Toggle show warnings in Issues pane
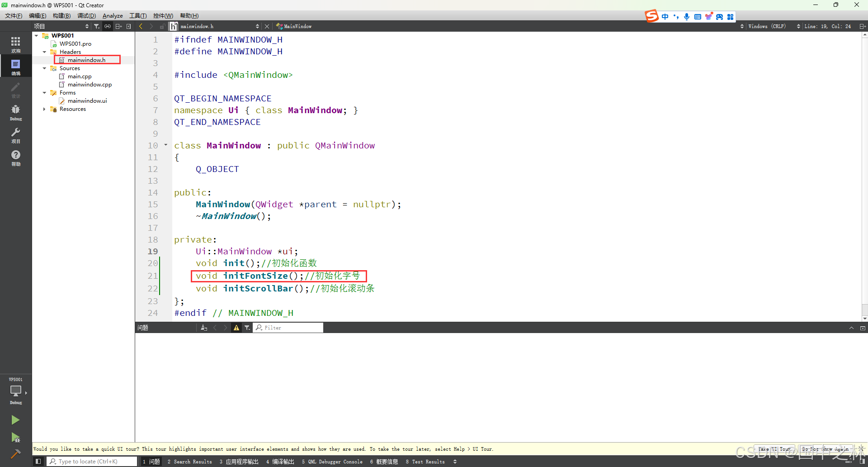The height and width of the screenshot is (467, 868). click(236, 328)
